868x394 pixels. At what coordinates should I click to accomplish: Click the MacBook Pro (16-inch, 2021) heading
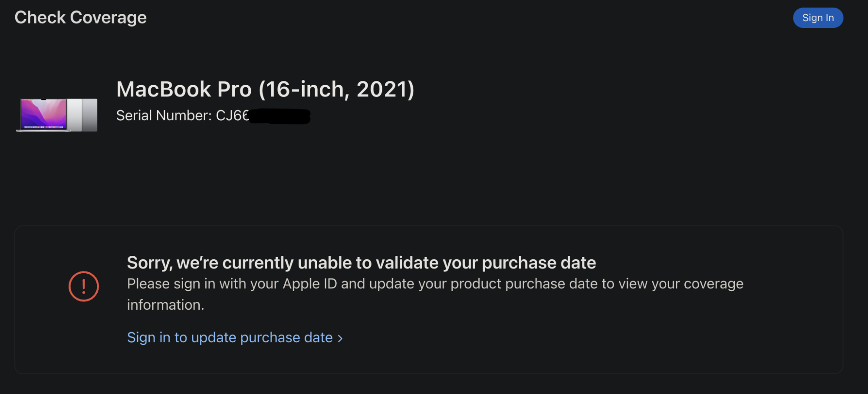(265, 89)
